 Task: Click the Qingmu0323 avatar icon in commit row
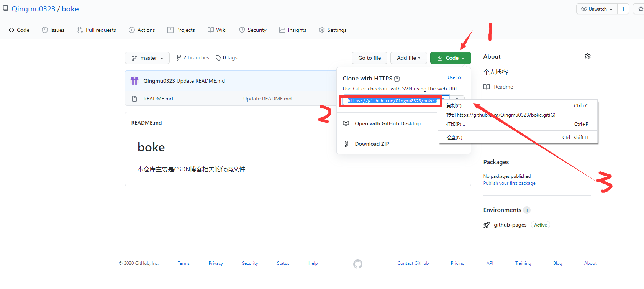pos(134,81)
